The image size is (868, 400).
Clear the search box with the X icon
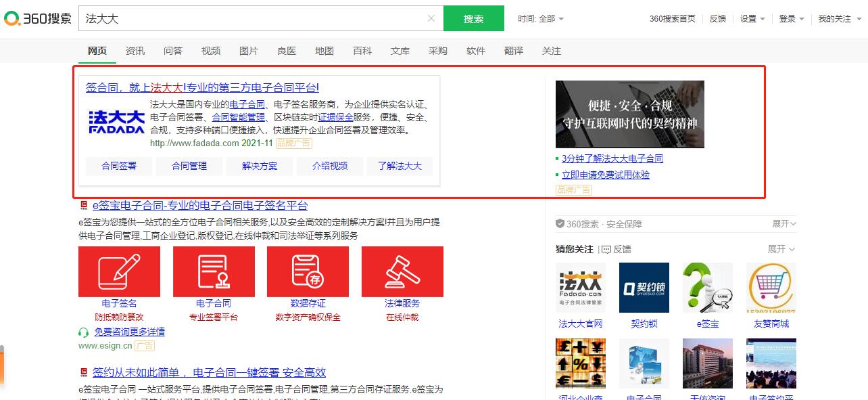(x=431, y=18)
